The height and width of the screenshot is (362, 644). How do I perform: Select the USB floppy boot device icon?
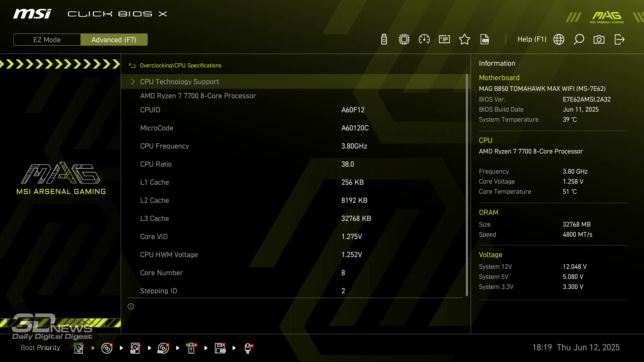(x=220, y=348)
